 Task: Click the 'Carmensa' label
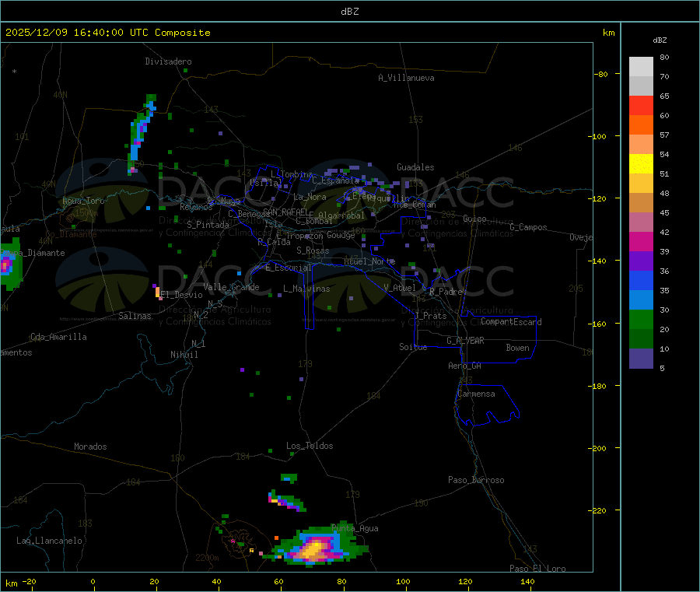[476, 394]
